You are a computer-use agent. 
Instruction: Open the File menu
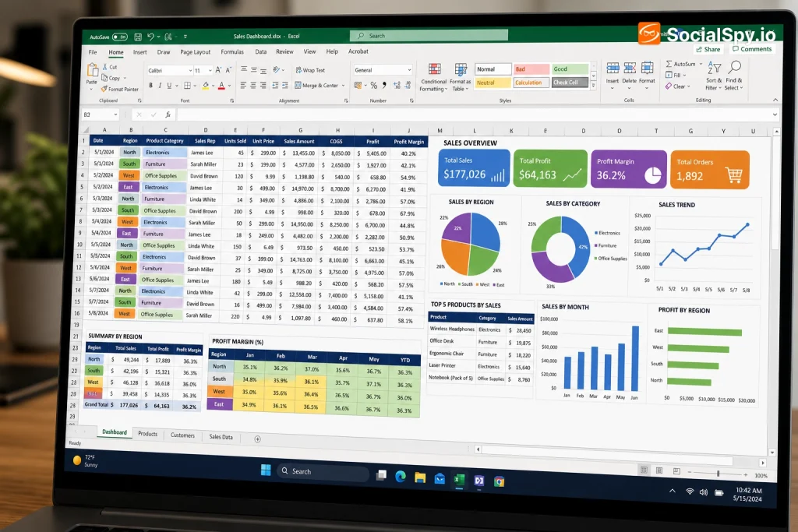[x=93, y=52]
